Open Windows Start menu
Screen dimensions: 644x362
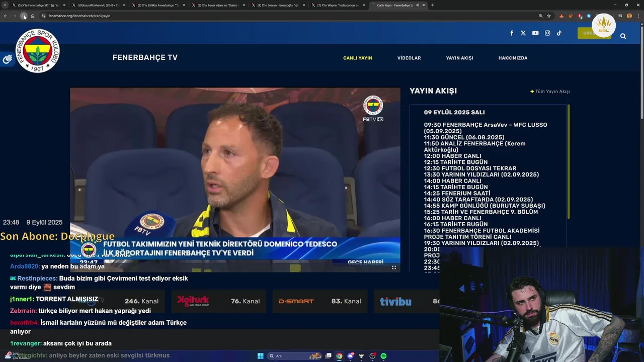261,356
